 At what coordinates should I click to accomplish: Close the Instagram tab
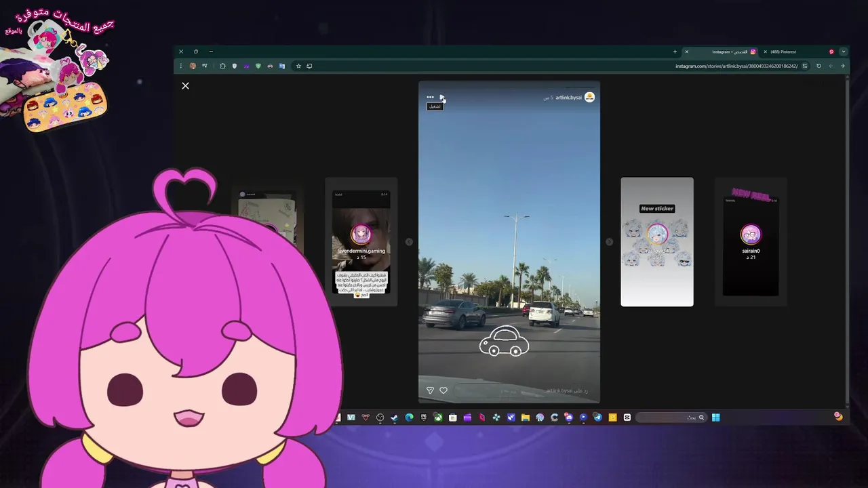coord(687,52)
